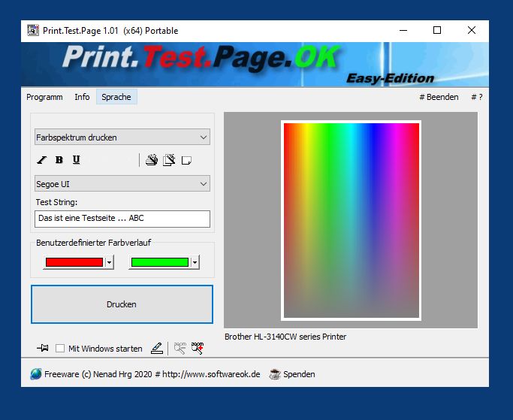Click the app icon in title bar
Screen dimensions: 513x420
(33, 30)
